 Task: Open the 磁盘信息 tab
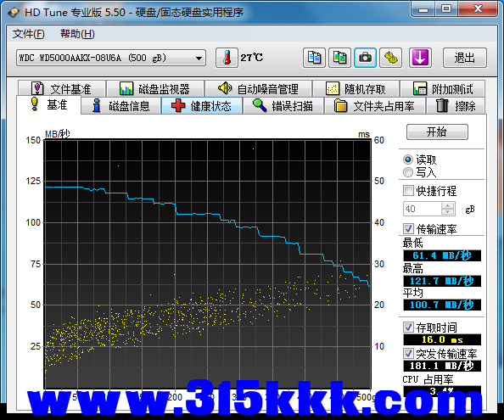pos(120,106)
